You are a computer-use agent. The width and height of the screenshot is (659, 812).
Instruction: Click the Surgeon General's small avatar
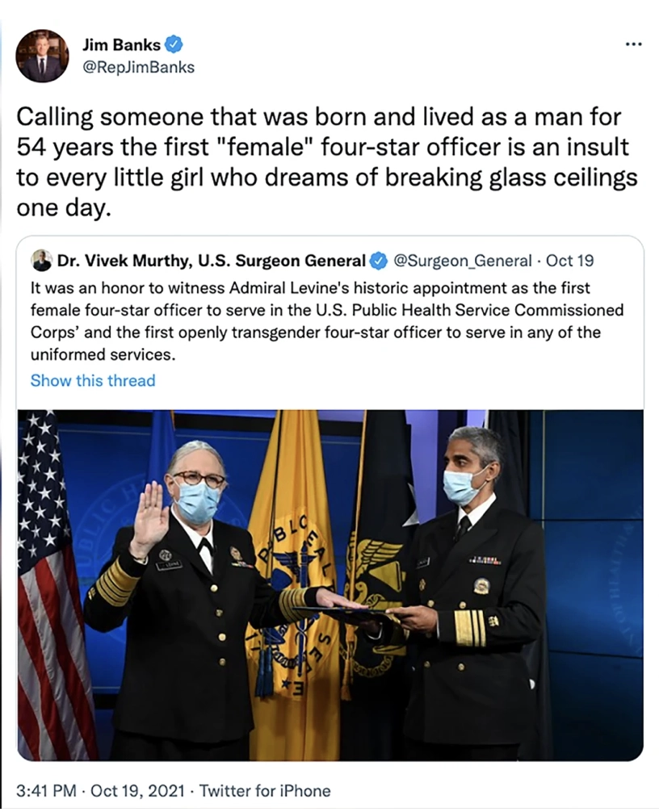(41, 260)
